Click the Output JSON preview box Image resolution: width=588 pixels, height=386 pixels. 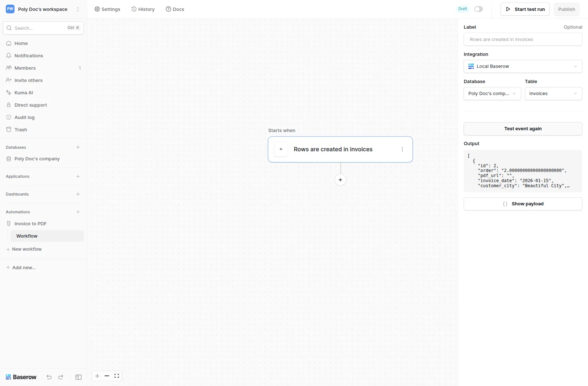tap(523, 171)
